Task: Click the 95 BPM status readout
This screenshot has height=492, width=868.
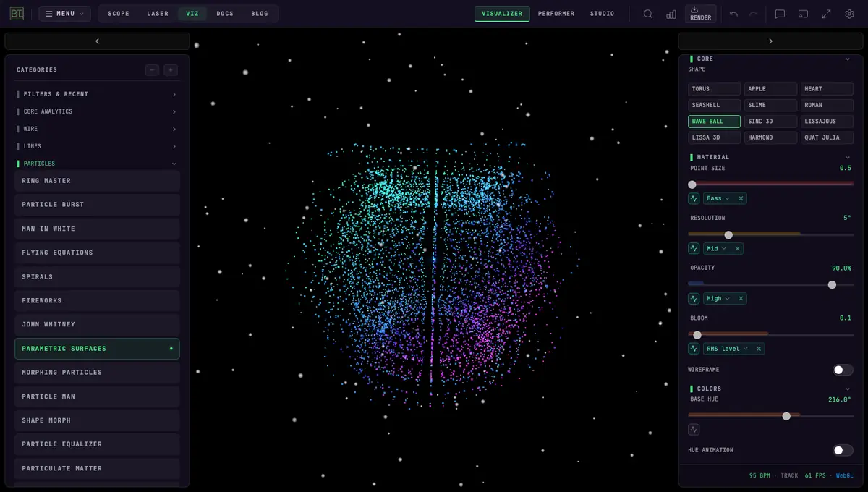Action: [x=759, y=476]
